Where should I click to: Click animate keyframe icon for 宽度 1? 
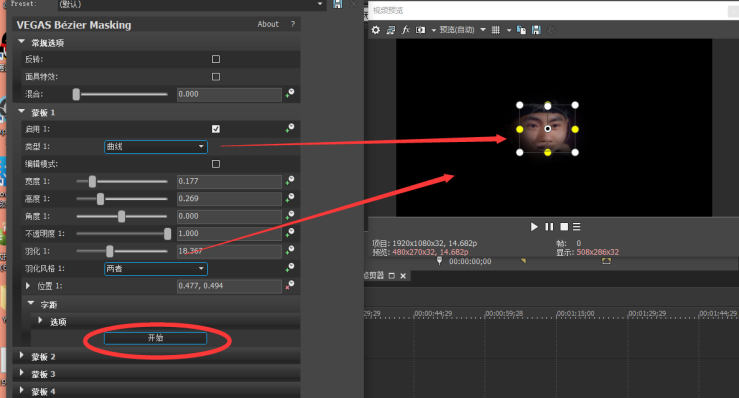[x=290, y=181]
